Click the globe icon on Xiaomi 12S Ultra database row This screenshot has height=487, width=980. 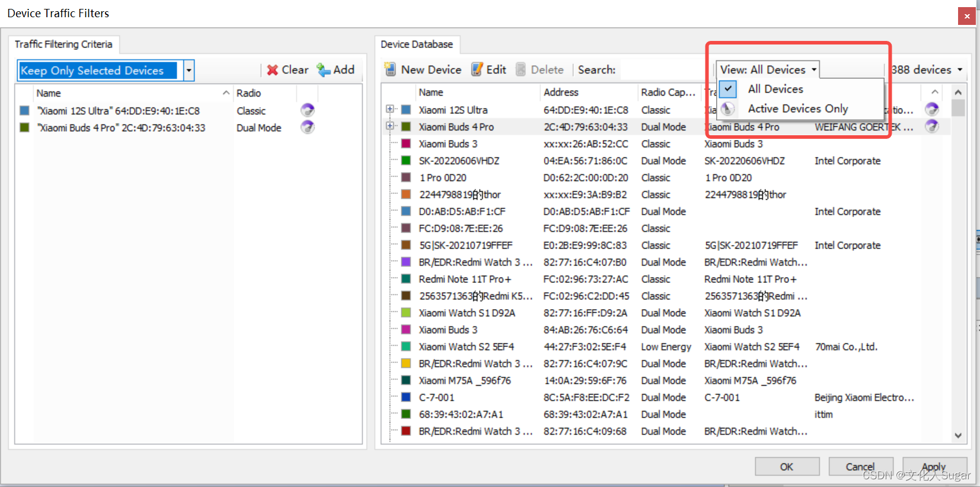[932, 109]
